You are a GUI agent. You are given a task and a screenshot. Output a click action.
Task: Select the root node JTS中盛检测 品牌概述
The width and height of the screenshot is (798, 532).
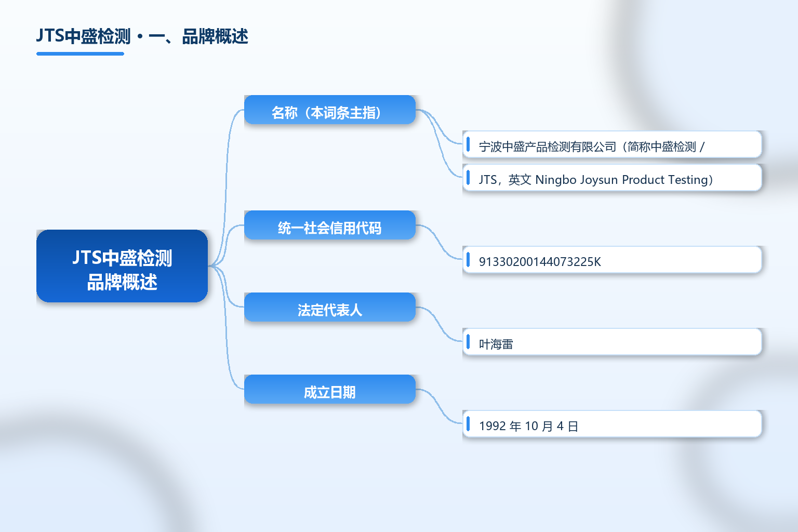tap(122, 266)
